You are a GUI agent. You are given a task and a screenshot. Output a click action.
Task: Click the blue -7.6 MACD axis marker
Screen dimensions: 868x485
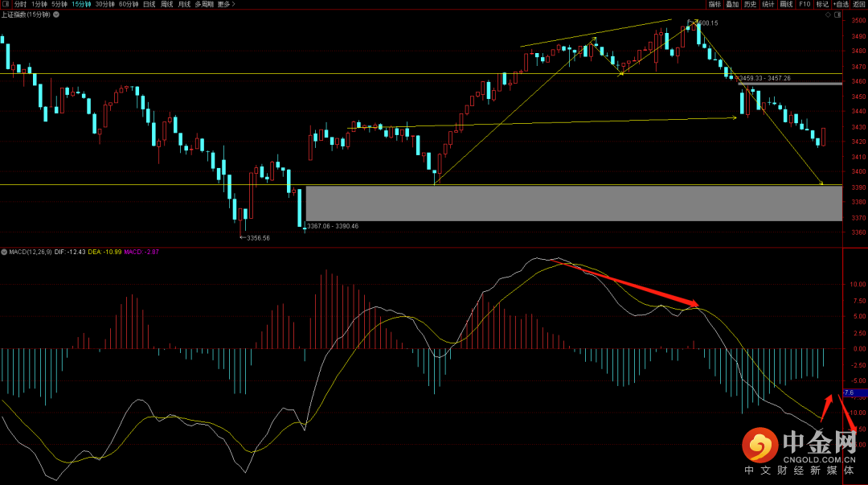pos(854,393)
